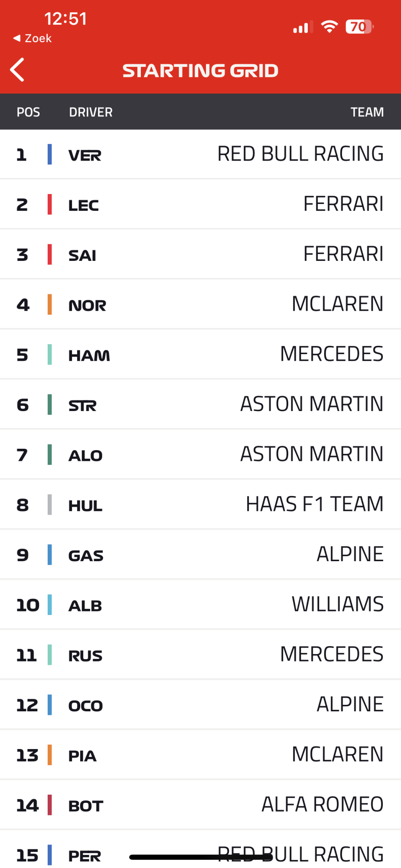Tap the Wi-Fi status icon
Screen dimensions: 401x868
(329, 27)
